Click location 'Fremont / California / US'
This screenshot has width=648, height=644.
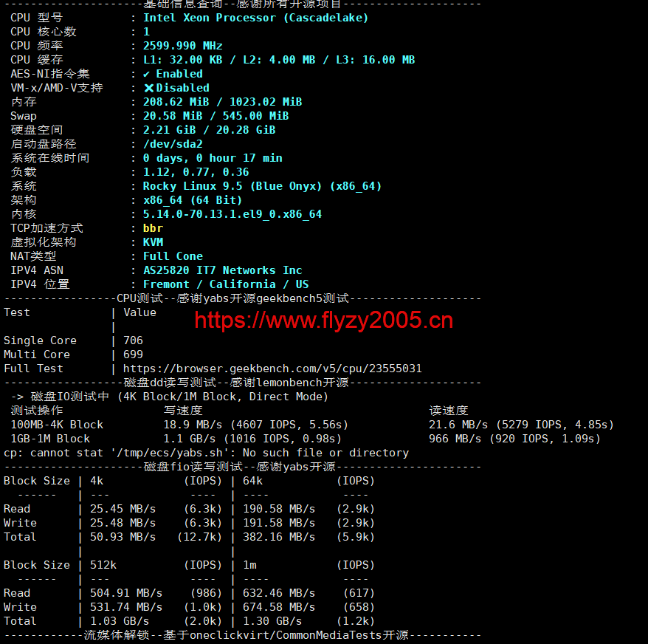coord(226,284)
